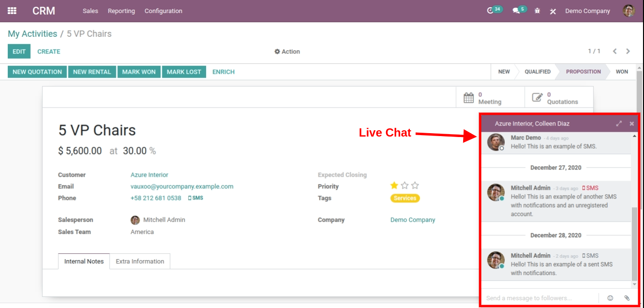This screenshot has height=308, width=644.
Task: Set priority to three stars
Action: 415,185
